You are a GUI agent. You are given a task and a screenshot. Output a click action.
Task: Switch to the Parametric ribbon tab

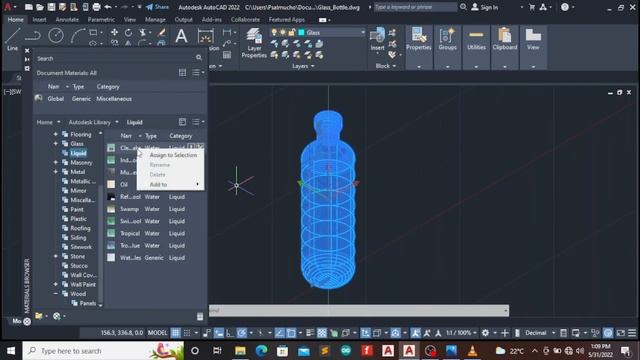point(101,20)
